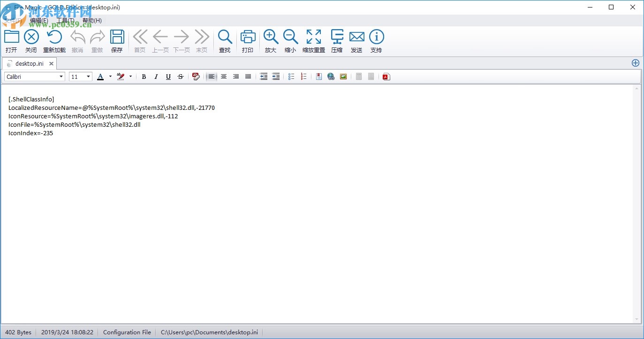
Task: Click the vertical scrollbar up arrow
Action: tap(636, 88)
